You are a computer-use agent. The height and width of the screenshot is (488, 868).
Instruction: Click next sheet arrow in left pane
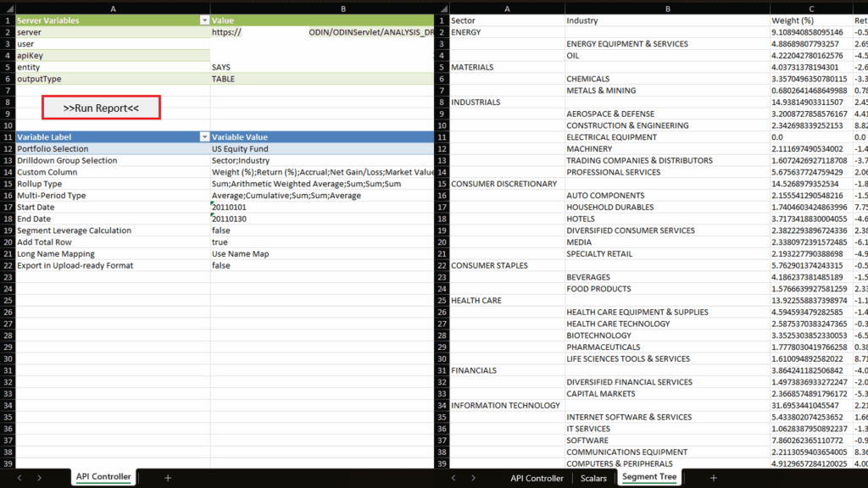(x=39, y=478)
